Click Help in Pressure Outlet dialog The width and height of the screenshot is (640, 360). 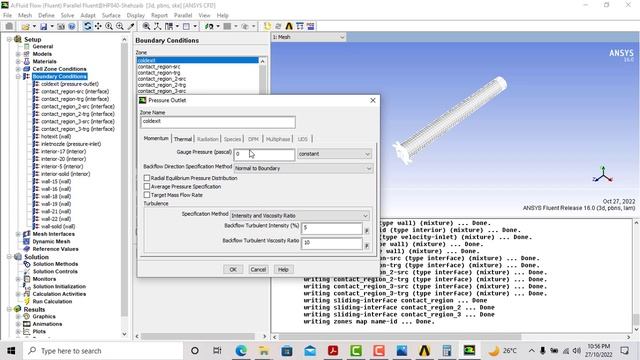[x=283, y=269]
